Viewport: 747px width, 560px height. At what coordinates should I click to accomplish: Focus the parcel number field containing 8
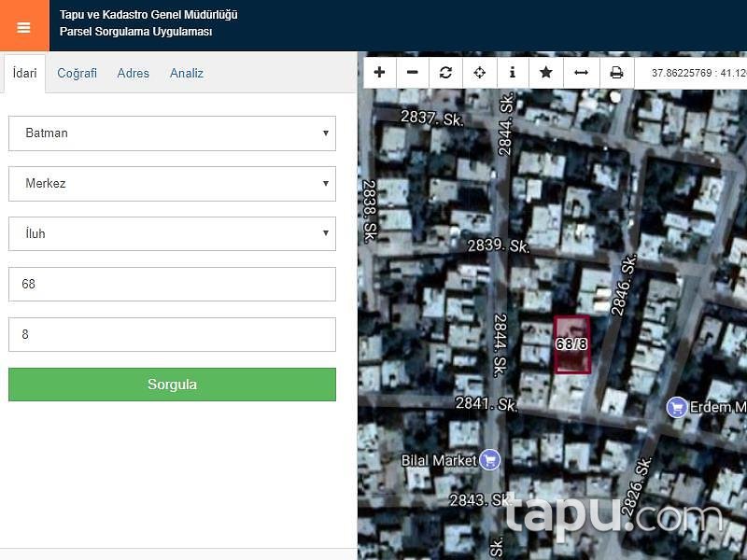tap(172, 335)
